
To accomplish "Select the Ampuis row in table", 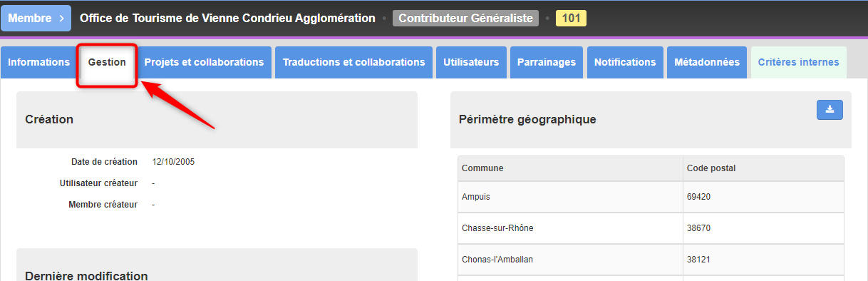I will [651, 196].
